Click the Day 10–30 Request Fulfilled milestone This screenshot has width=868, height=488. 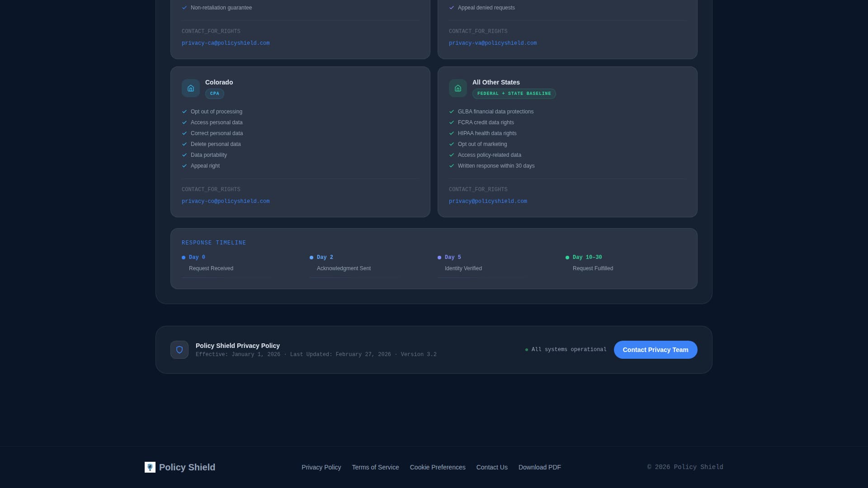[x=593, y=268]
